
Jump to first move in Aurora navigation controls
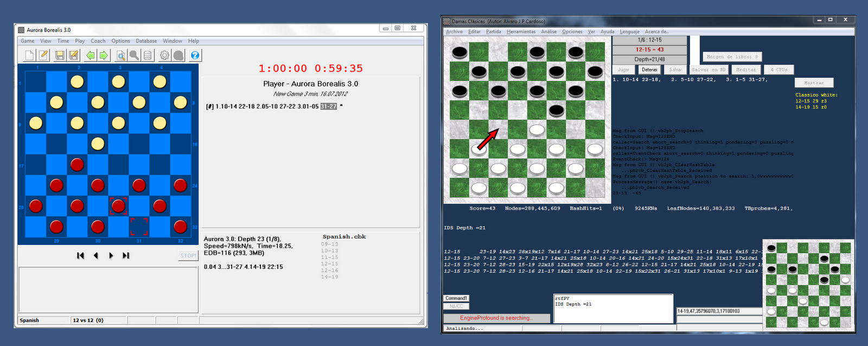coord(80,255)
